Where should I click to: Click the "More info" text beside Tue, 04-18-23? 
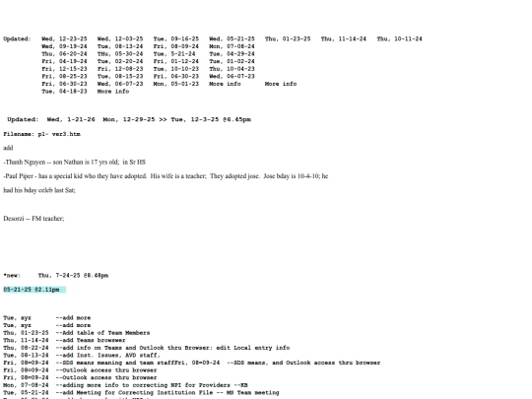click(x=113, y=91)
